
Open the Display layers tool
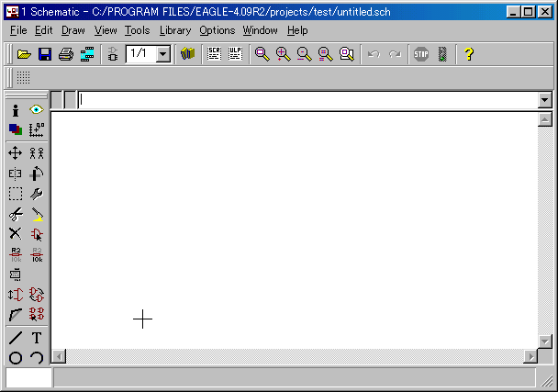tap(16, 129)
